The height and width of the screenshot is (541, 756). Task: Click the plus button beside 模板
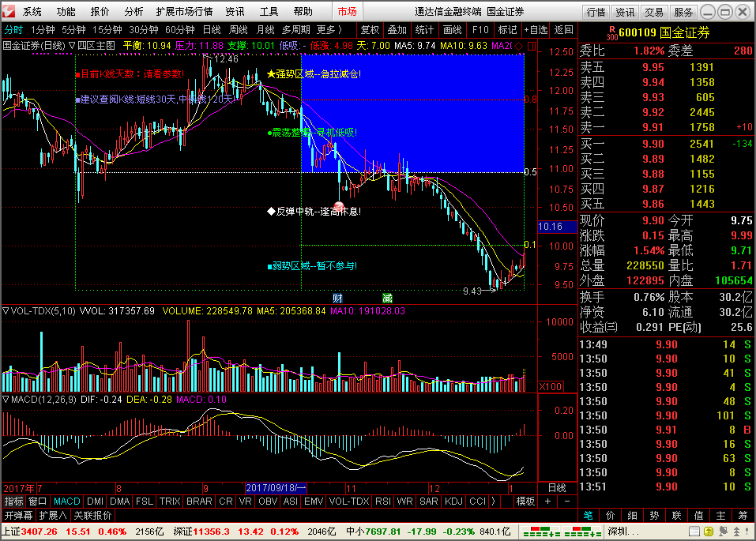coord(547,502)
